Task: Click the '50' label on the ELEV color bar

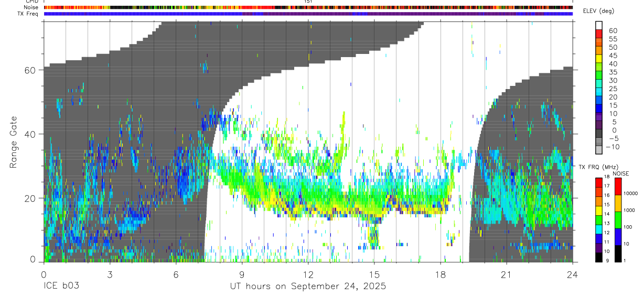Action: pos(613,47)
